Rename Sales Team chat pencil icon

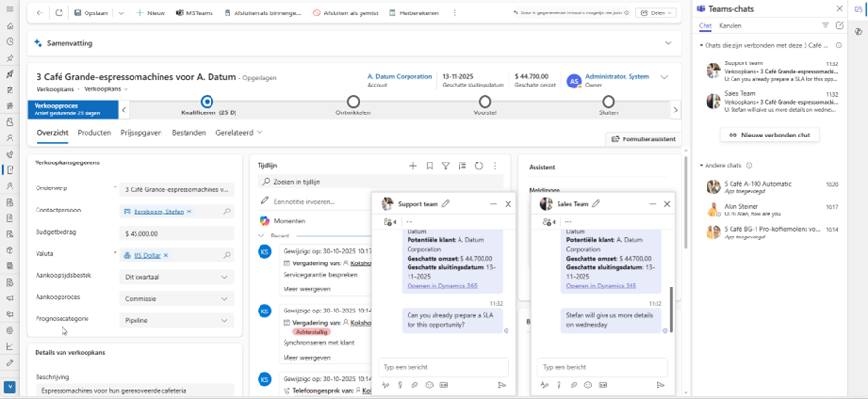pyautogui.click(x=596, y=204)
